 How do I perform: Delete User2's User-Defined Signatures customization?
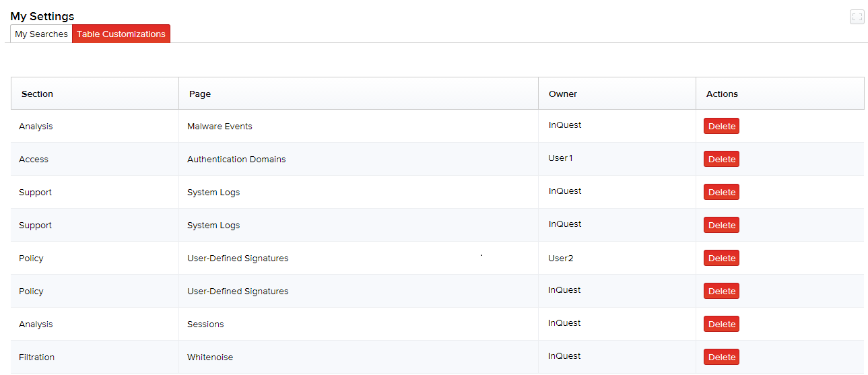(721, 259)
